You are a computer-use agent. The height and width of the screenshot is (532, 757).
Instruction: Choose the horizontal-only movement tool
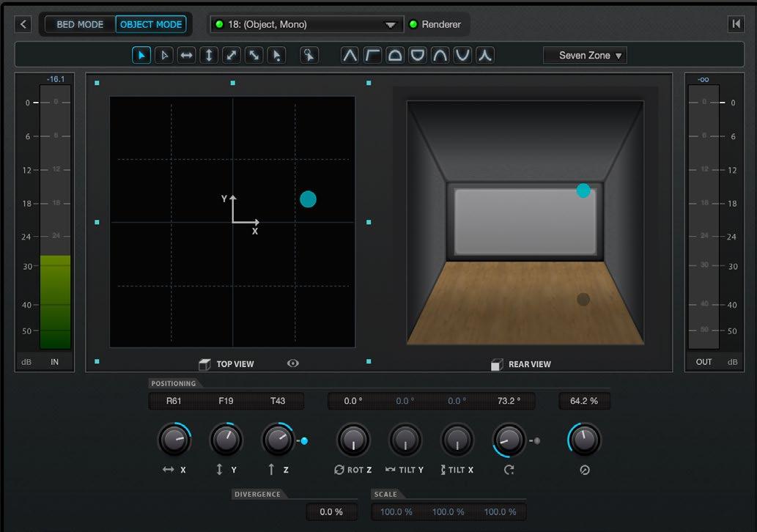coord(186,56)
